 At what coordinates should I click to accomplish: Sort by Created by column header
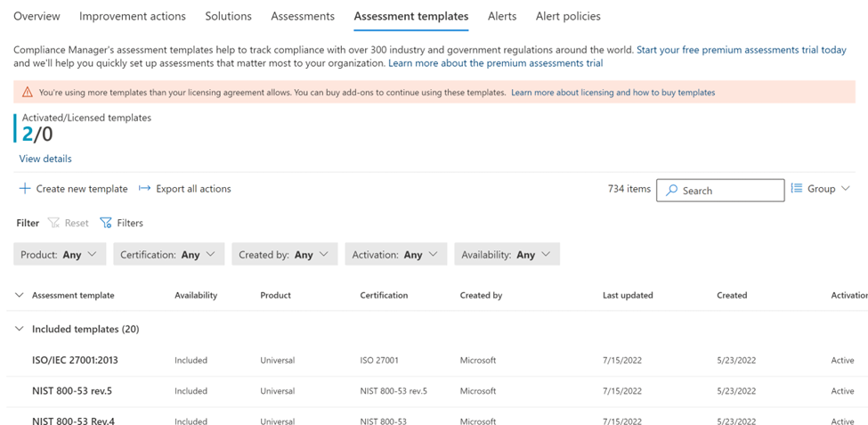click(481, 295)
